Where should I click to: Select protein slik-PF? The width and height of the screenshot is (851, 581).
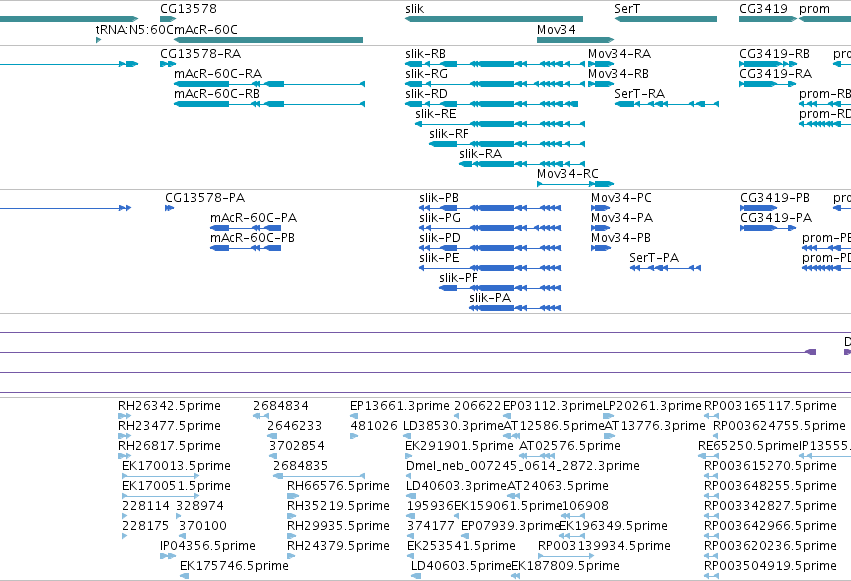[x=500, y=288]
